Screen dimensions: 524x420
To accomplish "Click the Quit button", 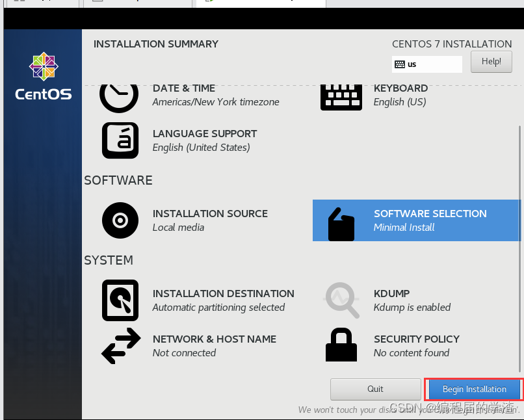I will click(x=375, y=389).
